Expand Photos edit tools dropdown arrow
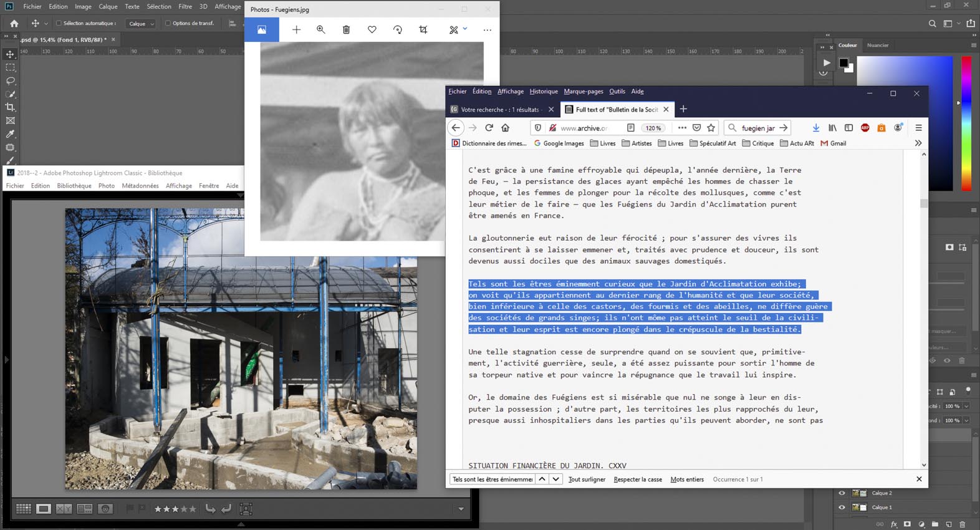This screenshot has width=980, height=530. pos(465,29)
